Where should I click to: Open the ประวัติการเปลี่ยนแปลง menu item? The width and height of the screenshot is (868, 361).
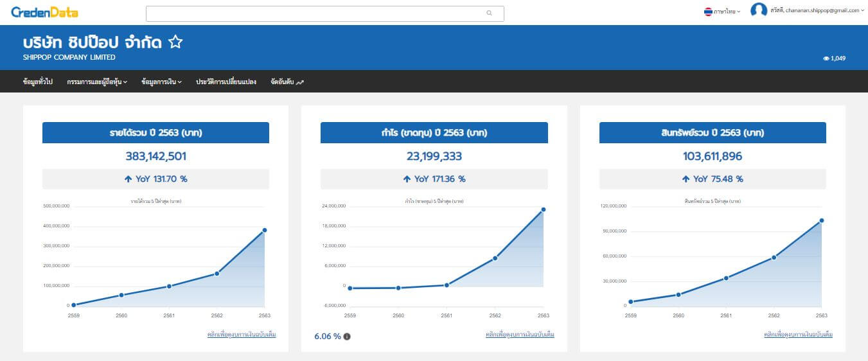[226, 82]
